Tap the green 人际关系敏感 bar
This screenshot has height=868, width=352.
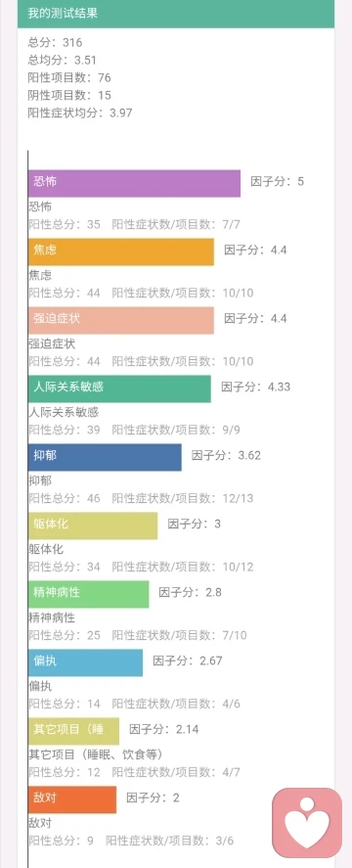click(x=119, y=388)
